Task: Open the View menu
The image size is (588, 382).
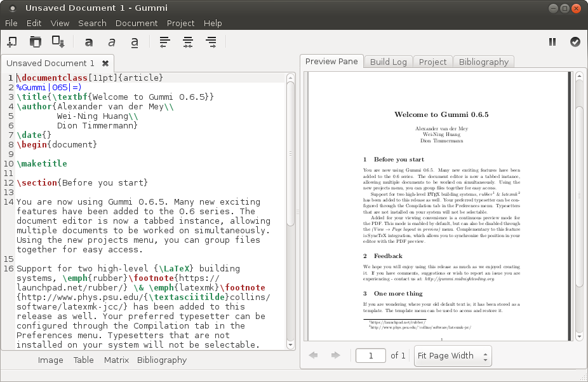Action: 60,24
